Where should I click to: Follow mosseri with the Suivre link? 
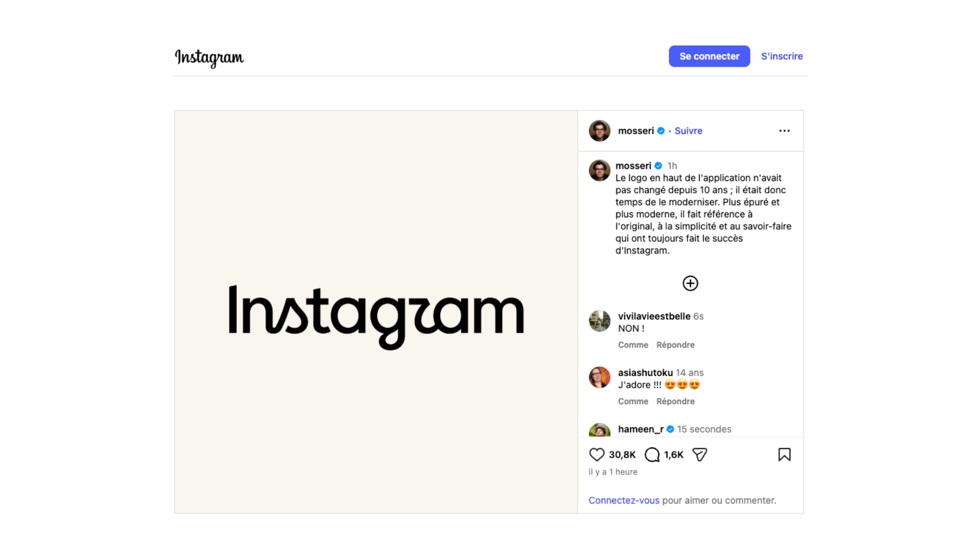point(689,131)
